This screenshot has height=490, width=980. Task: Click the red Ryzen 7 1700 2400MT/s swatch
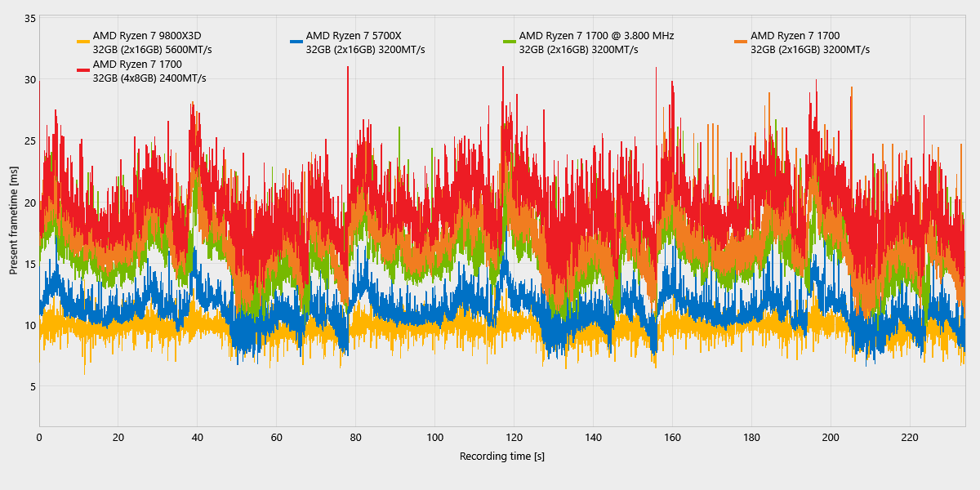click(x=82, y=70)
